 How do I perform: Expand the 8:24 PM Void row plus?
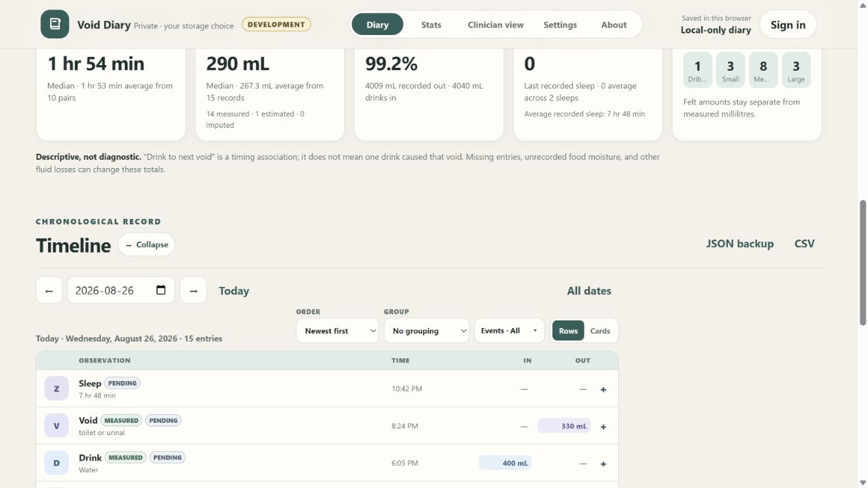click(x=604, y=426)
